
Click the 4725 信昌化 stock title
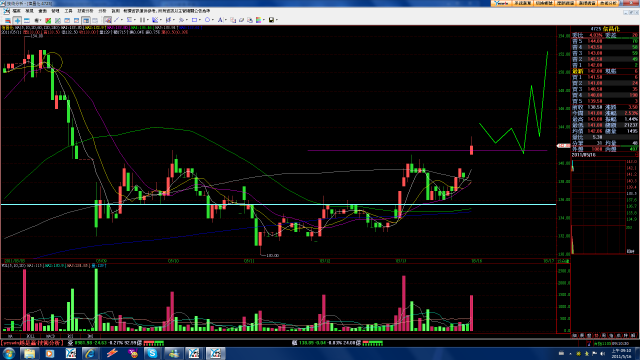[605, 29]
